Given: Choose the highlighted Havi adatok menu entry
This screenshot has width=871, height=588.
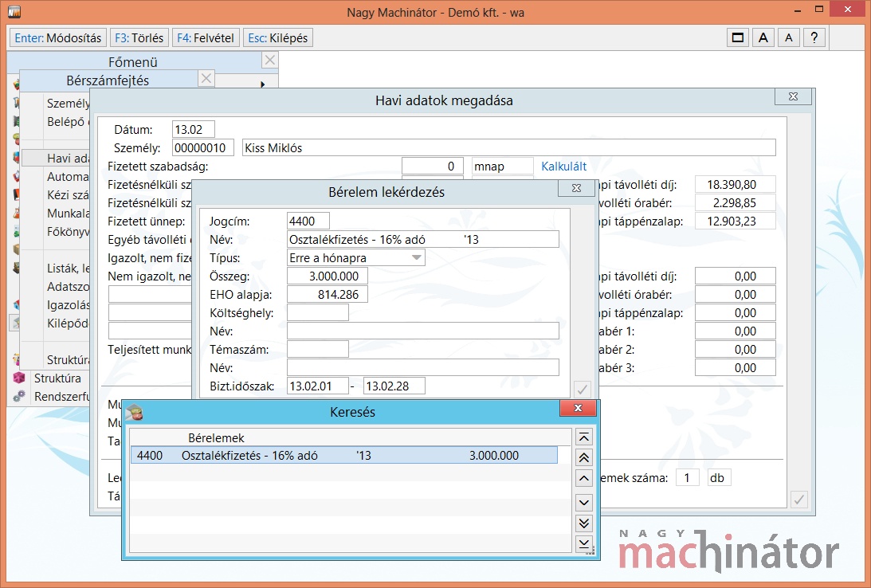Looking at the screenshot, I should [x=67, y=159].
